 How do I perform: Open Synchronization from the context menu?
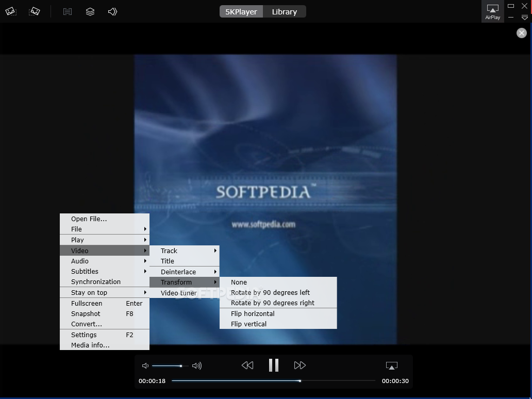tap(105, 281)
